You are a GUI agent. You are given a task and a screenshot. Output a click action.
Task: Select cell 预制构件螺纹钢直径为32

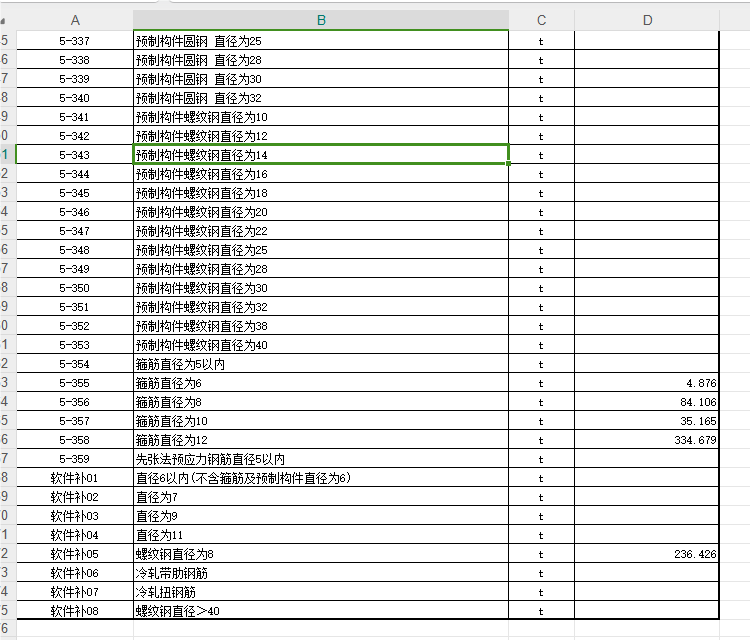pyautogui.click(x=321, y=307)
